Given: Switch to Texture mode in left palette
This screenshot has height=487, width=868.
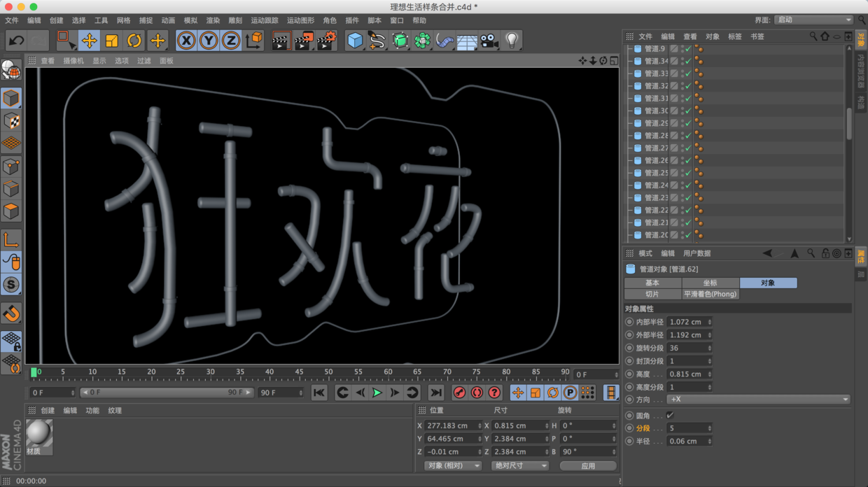Looking at the screenshot, I should [x=10, y=121].
